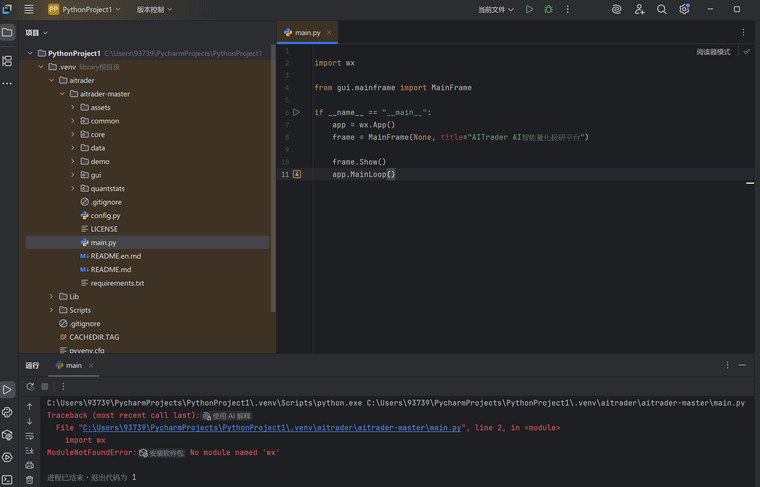This screenshot has width=760, height=487.
Task: Expand the assets folder
Action: [x=73, y=108]
